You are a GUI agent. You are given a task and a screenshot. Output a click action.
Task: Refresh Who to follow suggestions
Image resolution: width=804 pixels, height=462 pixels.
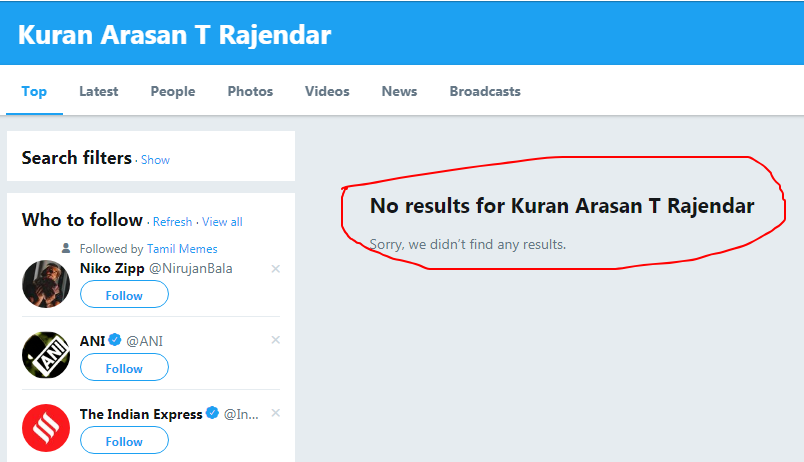(x=172, y=222)
